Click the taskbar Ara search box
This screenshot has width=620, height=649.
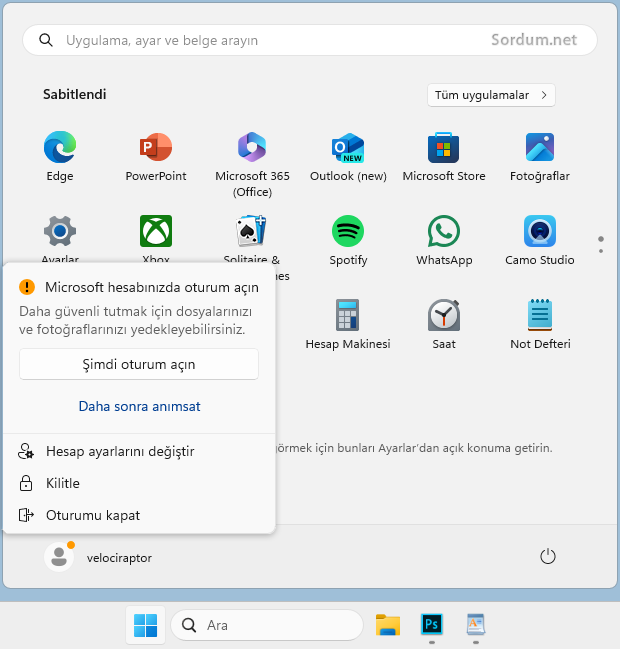[267, 625]
